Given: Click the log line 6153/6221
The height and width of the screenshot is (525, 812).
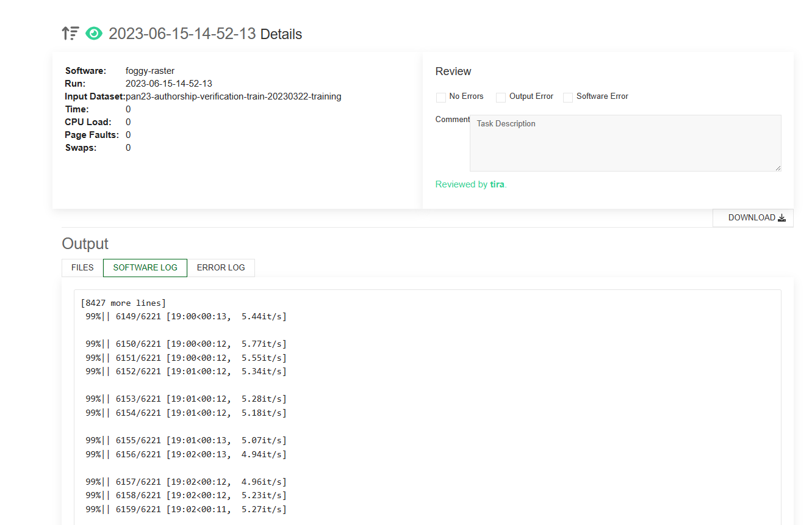Looking at the screenshot, I should coord(186,399).
